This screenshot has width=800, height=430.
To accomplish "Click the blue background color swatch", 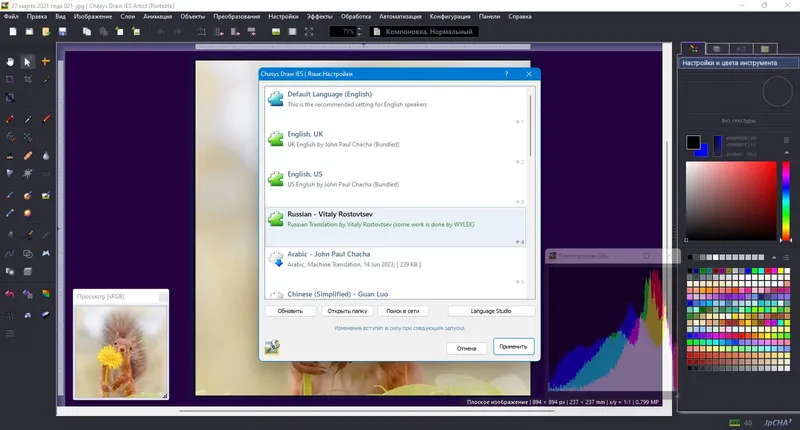I will [x=704, y=150].
